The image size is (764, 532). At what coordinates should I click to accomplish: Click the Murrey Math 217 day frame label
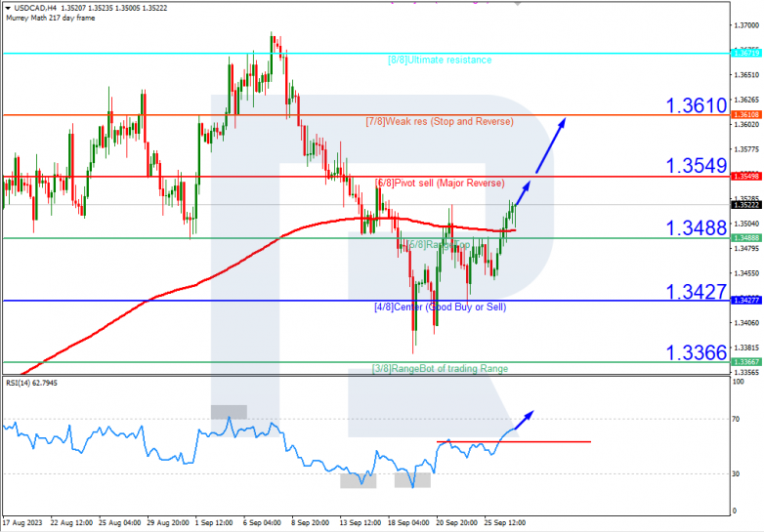coord(51,18)
